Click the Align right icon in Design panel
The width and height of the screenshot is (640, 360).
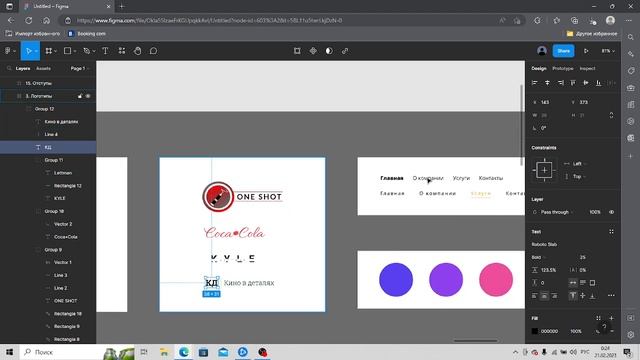coord(560,83)
